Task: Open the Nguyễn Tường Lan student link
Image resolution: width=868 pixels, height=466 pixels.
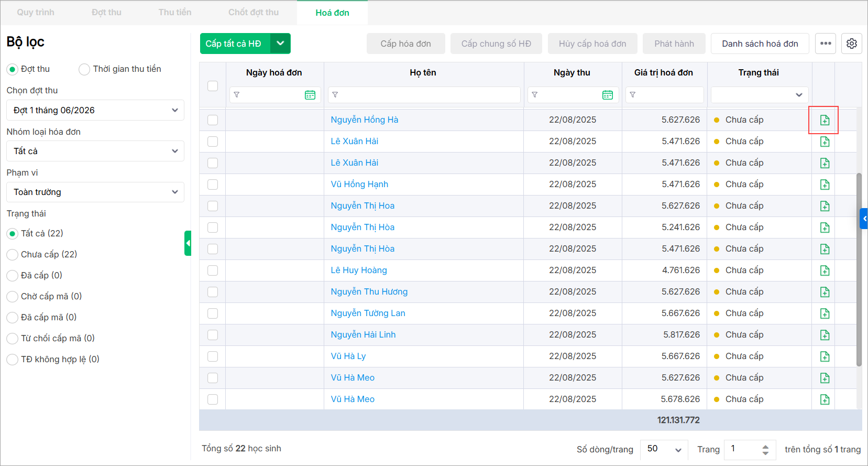Action: click(x=368, y=313)
